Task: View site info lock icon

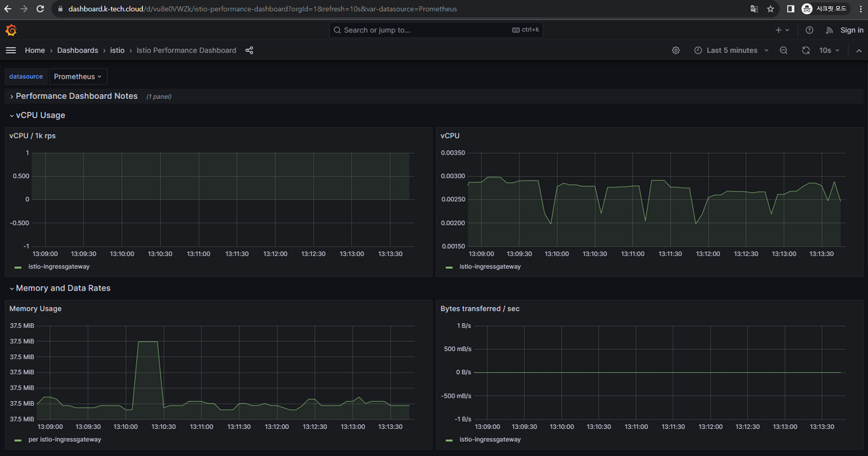Action: (60, 9)
